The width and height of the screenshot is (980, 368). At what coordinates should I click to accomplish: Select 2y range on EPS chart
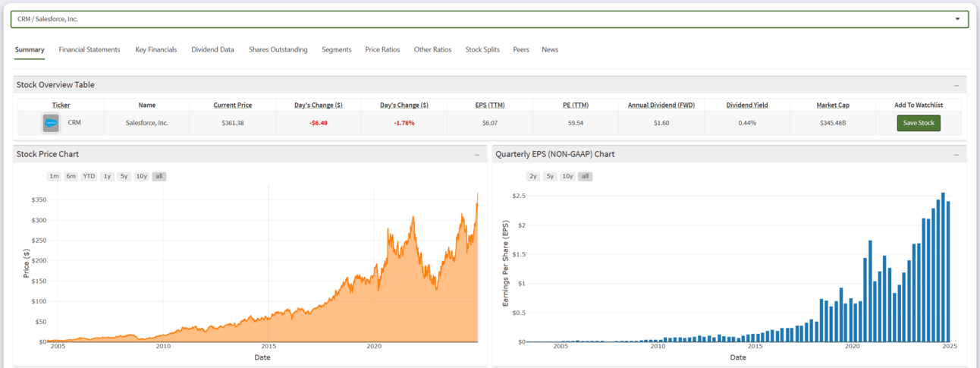point(533,177)
